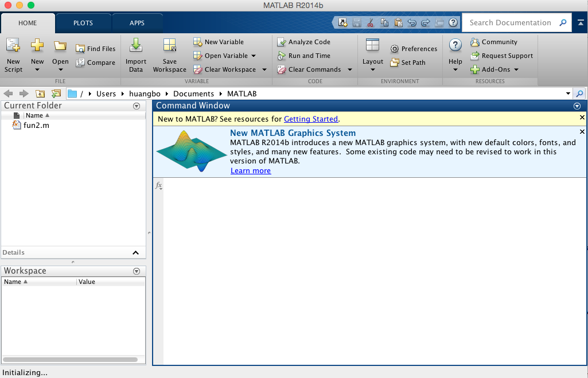
Task: Create a New Variable
Action: tap(219, 42)
